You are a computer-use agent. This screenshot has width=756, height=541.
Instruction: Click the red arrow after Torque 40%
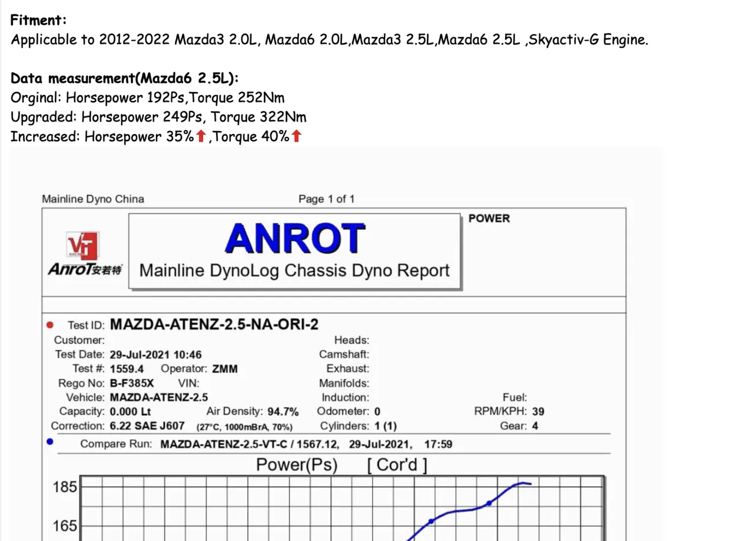[296, 137]
